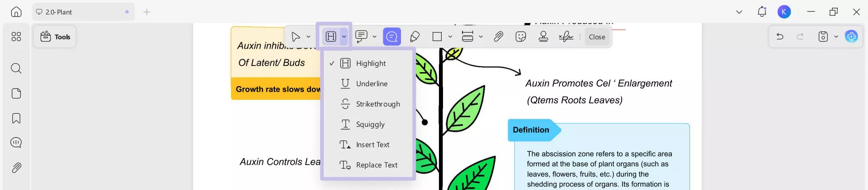Screen dimensions: 868x190
Task: Open the thumbnails grid panel in sidebar
Action: 16,37
